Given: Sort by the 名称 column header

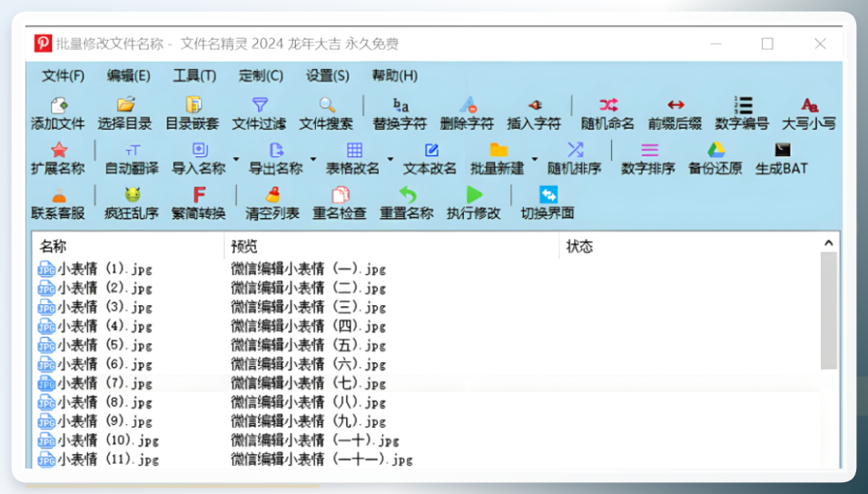Looking at the screenshot, I should pyautogui.click(x=128, y=246).
